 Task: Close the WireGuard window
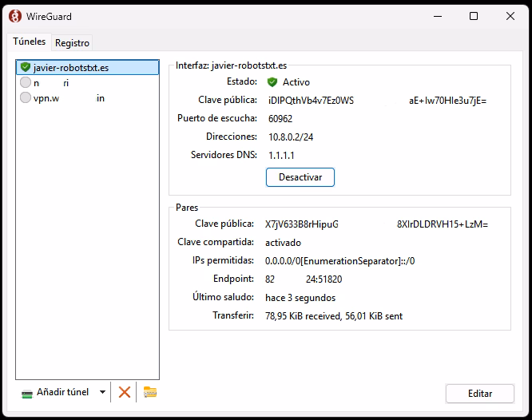(510, 16)
